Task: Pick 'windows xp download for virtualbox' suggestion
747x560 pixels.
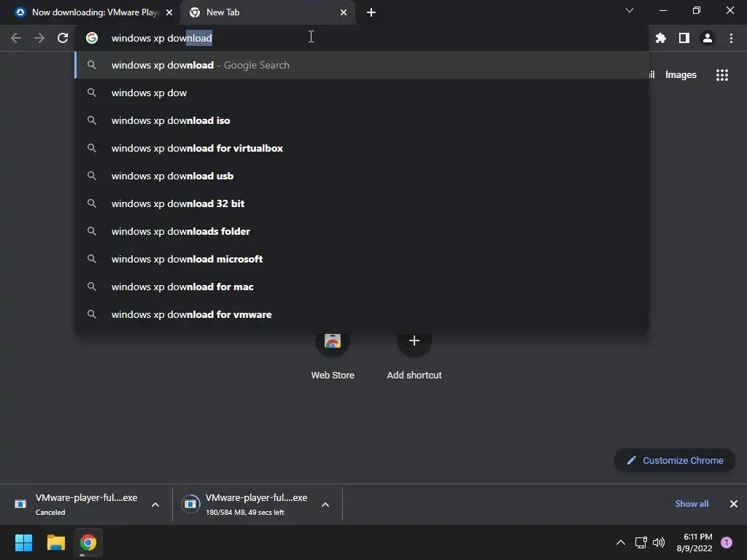Action: coord(362,148)
